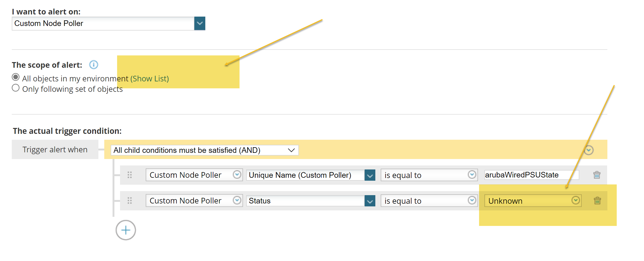This screenshot has width=644, height=261.
Task: Open object picker in Status row
Action: [x=237, y=201]
